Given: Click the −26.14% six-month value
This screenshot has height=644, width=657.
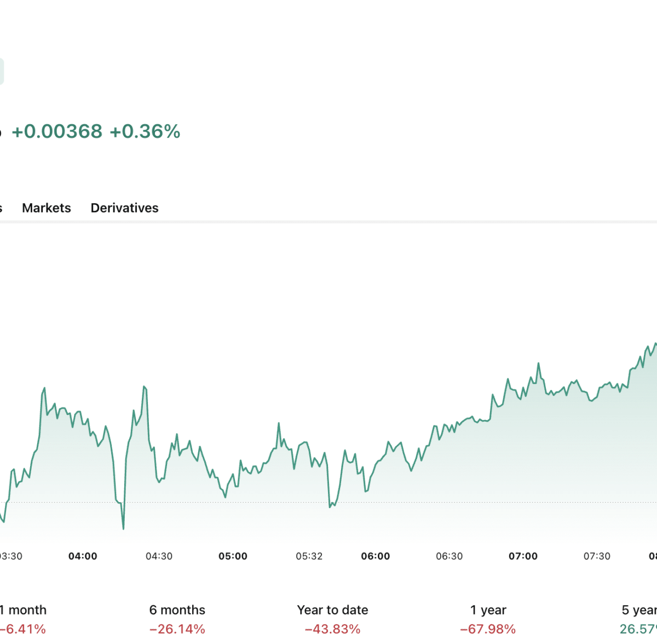Looking at the screenshot, I should pos(177,629).
